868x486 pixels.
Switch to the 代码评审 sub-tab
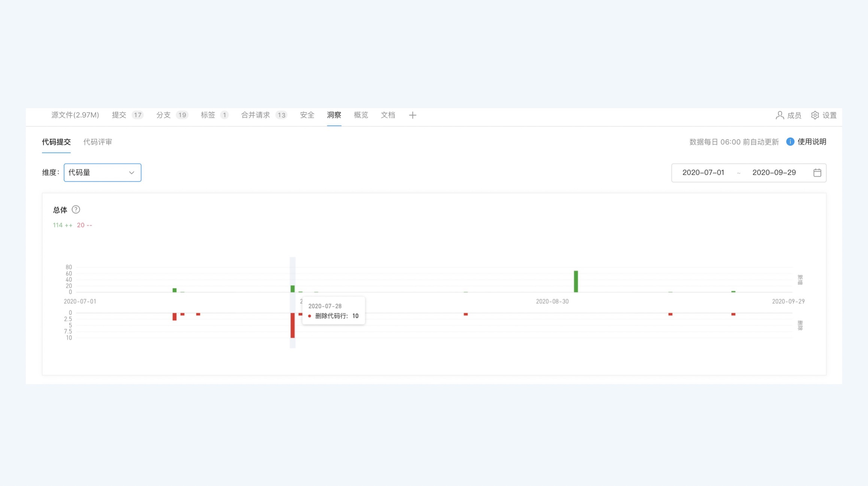coord(97,142)
